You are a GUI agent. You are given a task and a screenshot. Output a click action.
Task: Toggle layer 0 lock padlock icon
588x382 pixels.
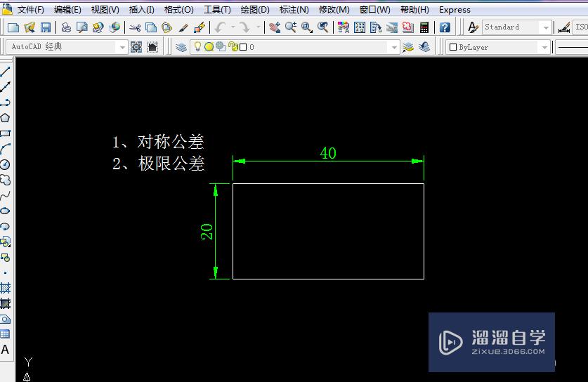click(x=233, y=47)
